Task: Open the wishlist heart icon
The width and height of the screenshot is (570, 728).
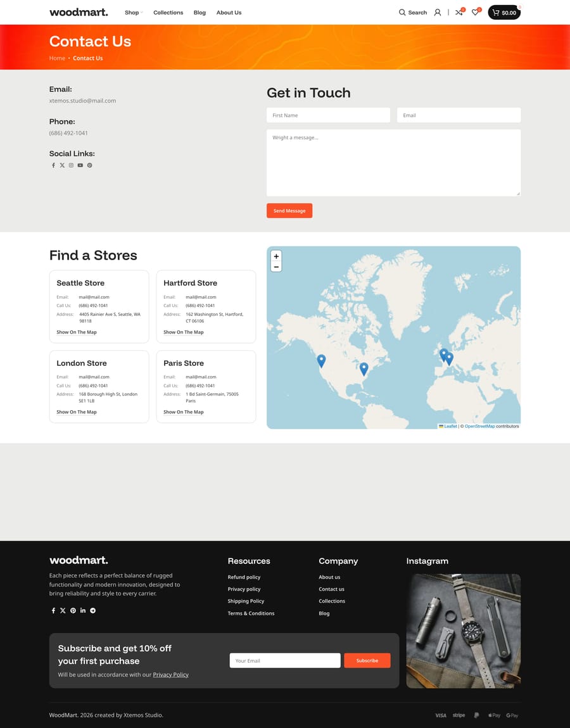Action: point(476,12)
